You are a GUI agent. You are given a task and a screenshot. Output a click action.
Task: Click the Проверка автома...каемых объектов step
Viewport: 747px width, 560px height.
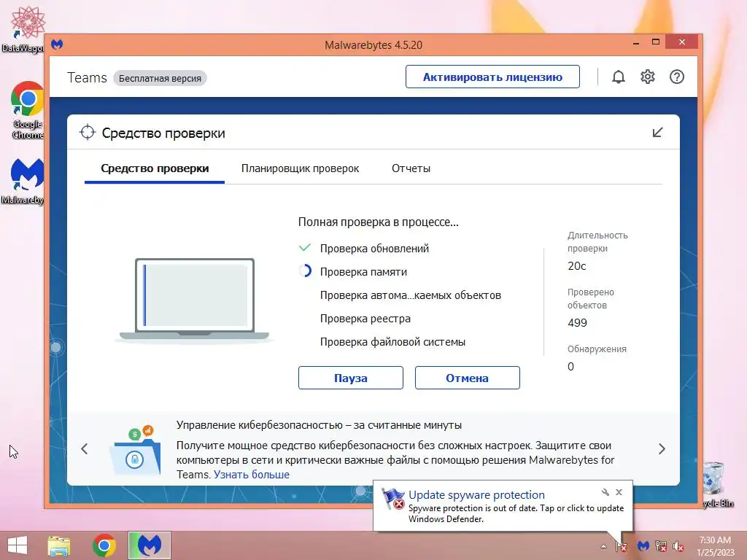coord(411,295)
